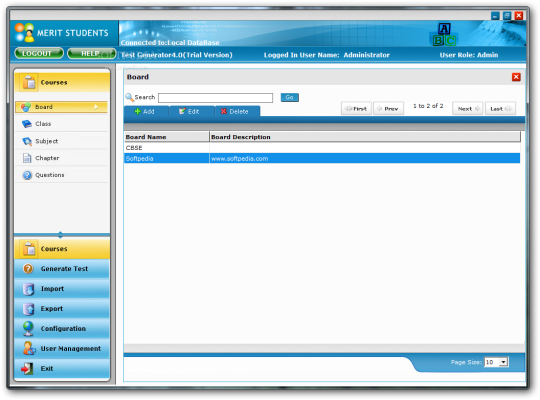This screenshot has width=540, height=400.
Task: Select Class in the Courses sidebar
Action: tap(62, 124)
